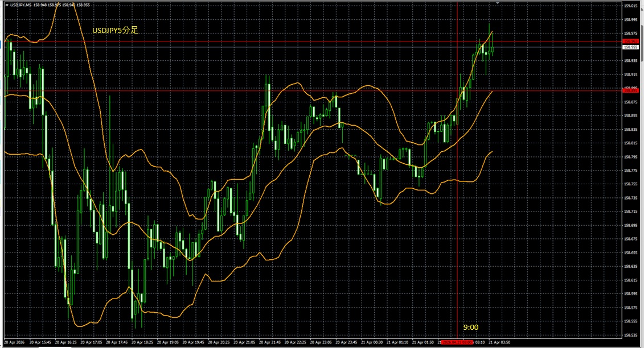Click the latest candlestick at chart's right edge

click(493, 48)
